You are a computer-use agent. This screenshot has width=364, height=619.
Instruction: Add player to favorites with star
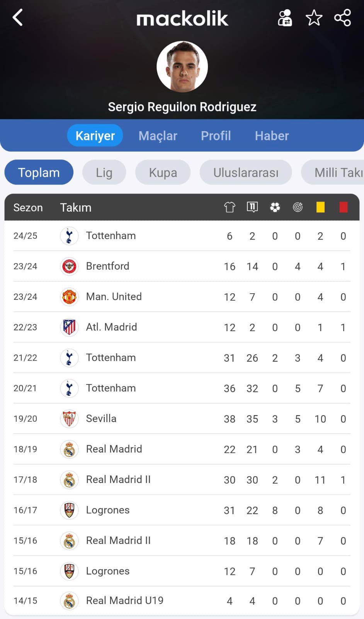point(314,18)
